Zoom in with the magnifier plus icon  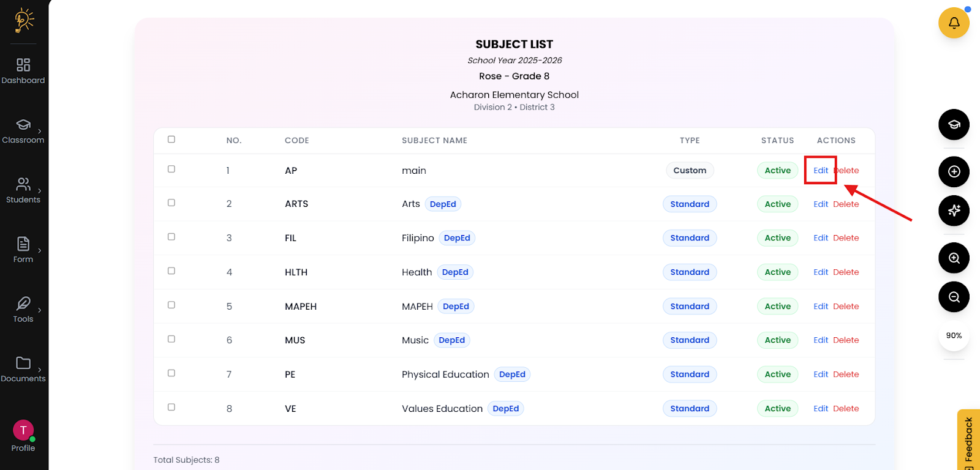point(954,258)
